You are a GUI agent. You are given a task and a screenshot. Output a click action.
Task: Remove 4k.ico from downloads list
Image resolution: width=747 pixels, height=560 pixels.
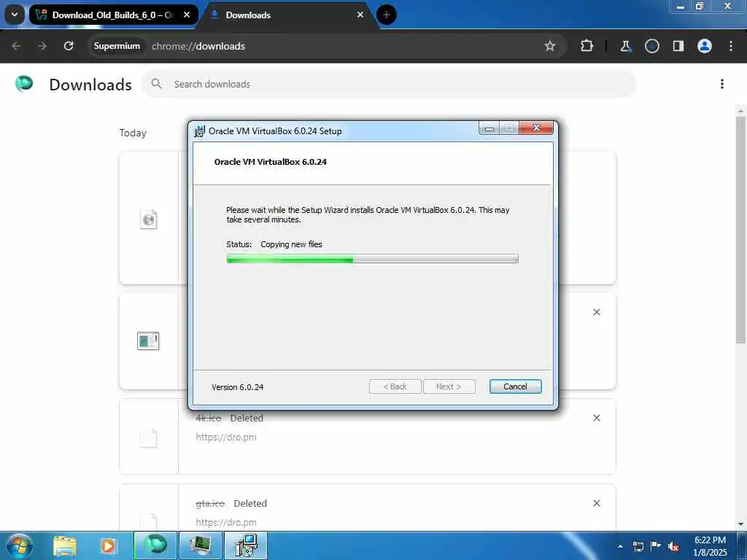(x=596, y=418)
